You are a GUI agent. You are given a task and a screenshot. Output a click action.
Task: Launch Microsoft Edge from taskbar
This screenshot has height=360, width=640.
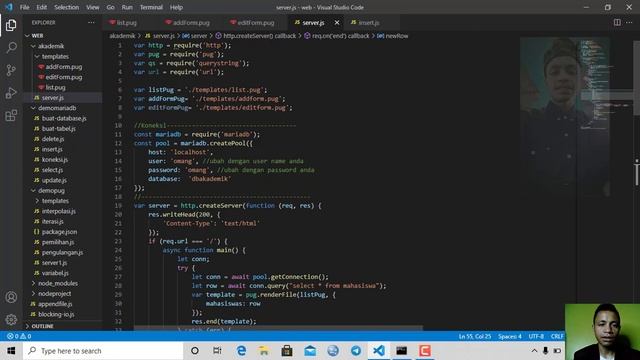[x=241, y=351]
